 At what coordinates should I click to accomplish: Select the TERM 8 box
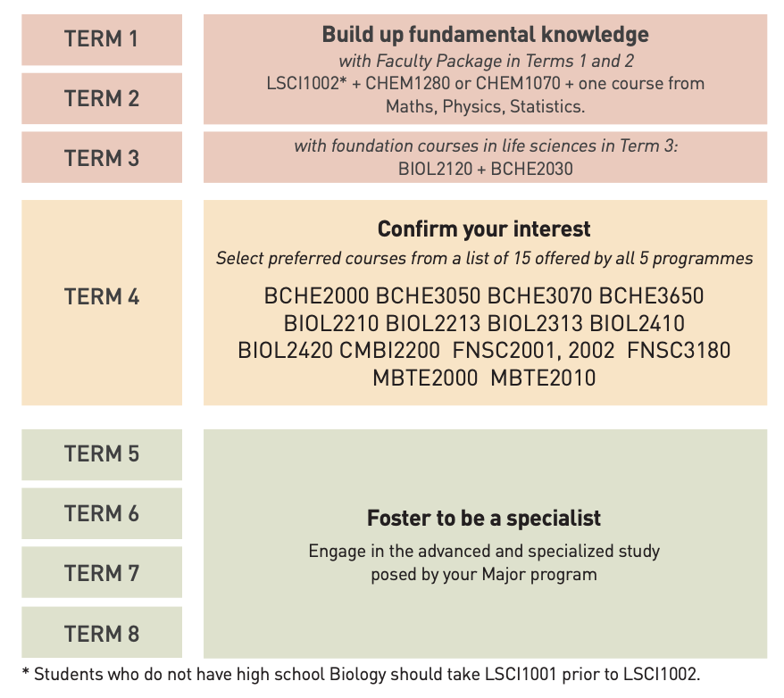click(102, 633)
